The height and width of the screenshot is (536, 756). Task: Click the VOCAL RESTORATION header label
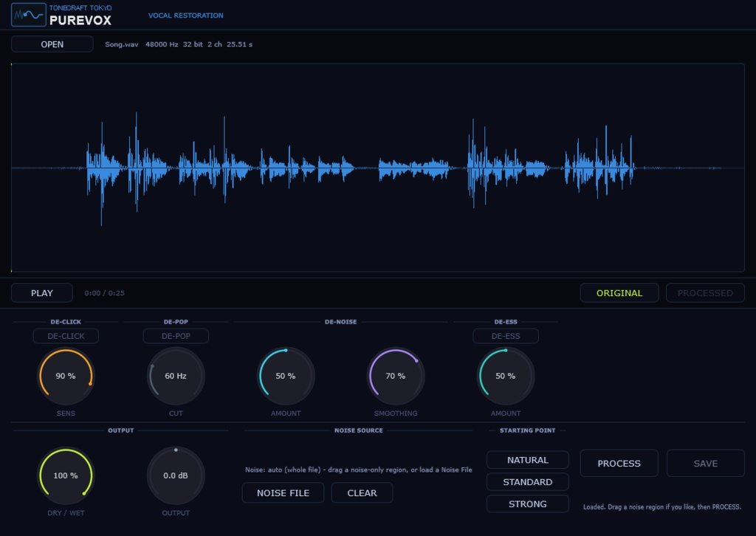(185, 16)
